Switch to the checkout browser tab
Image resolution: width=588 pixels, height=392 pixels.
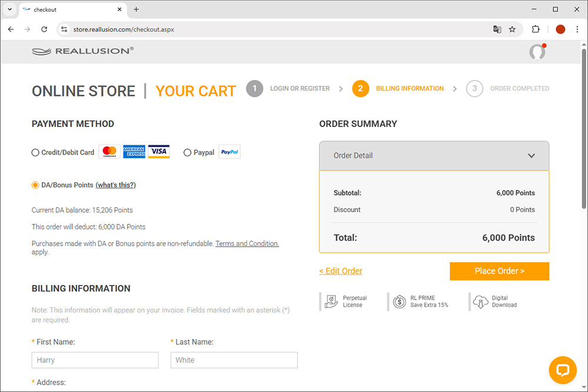[x=72, y=9]
